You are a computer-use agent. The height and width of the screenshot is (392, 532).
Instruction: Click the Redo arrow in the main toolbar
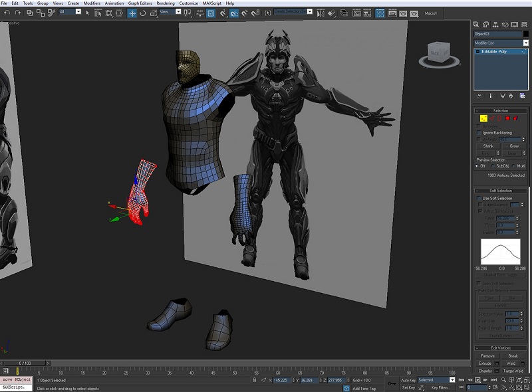tap(18, 13)
